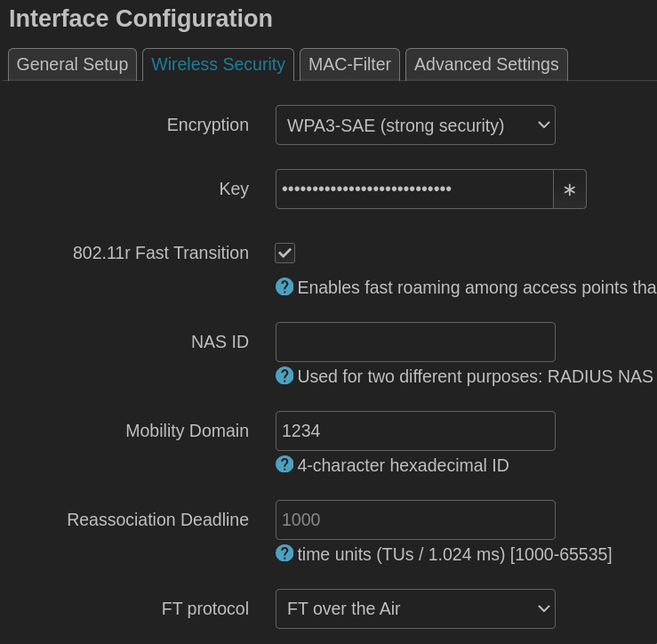Click help icon beside time units hint
Image resolution: width=657 pixels, height=644 pixels.
(284, 553)
